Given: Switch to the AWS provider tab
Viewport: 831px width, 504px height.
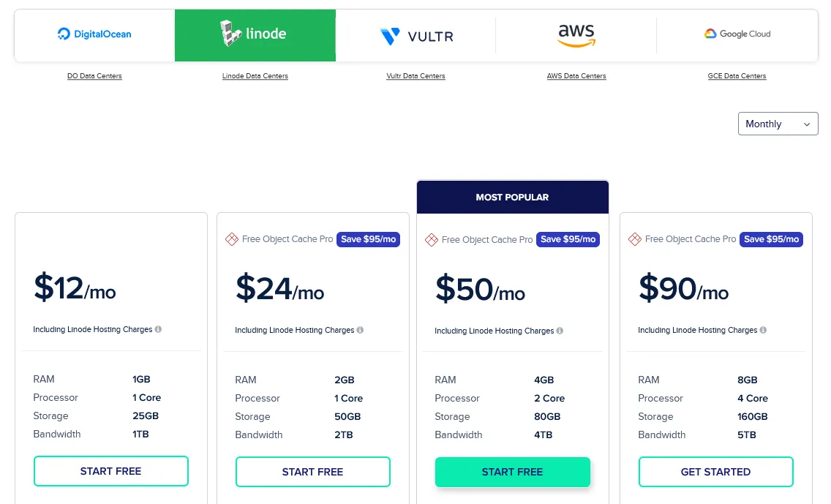Looking at the screenshot, I should [576, 34].
